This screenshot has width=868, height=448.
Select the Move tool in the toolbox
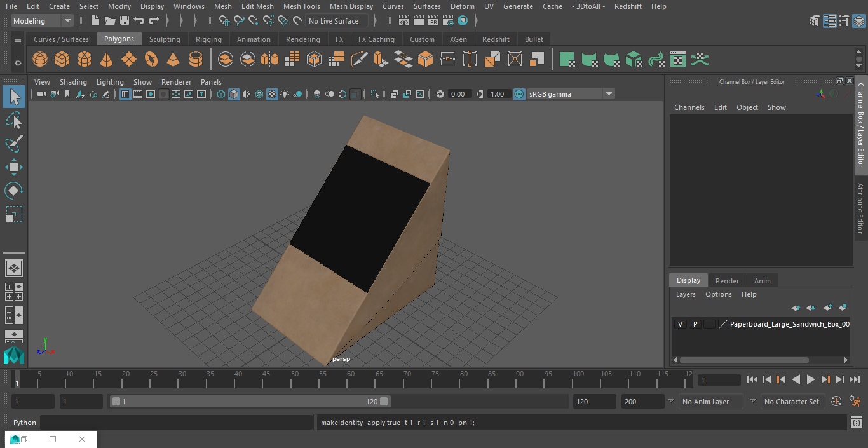(14, 168)
